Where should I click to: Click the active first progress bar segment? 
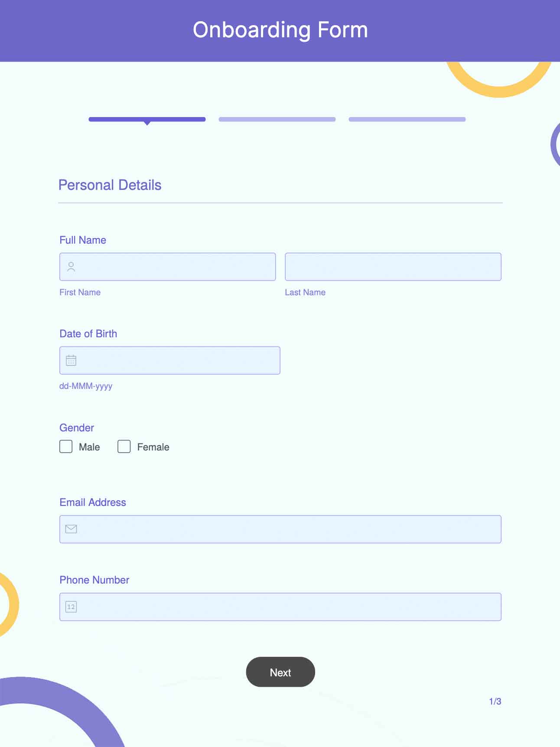pyautogui.click(x=147, y=119)
